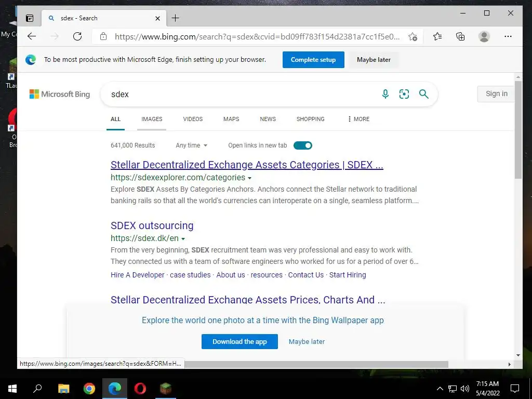Expand the "Any time" filter dropdown

(191, 145)
